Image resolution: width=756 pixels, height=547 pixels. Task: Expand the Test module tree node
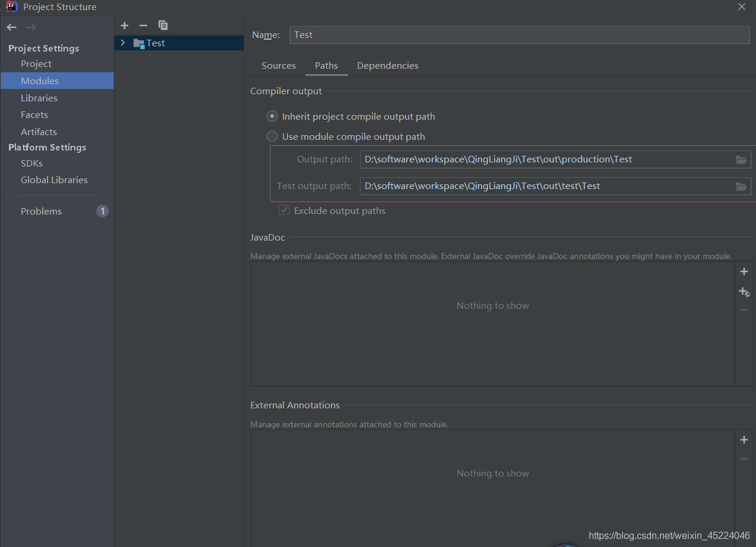(123, 43)
